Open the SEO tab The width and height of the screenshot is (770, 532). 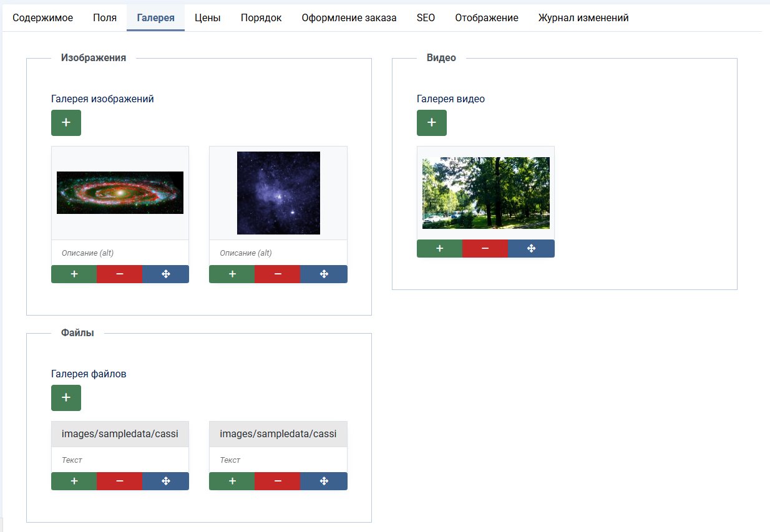point(426,18)
